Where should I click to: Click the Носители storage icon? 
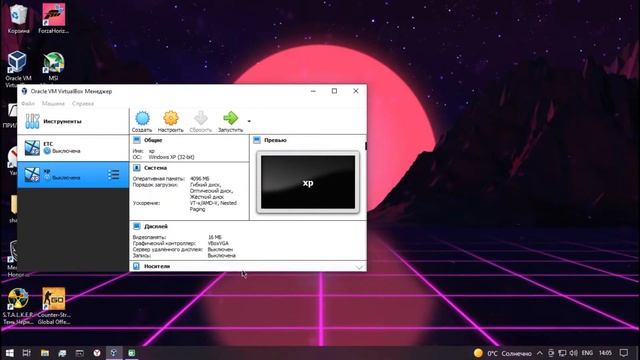pos(137,266)
